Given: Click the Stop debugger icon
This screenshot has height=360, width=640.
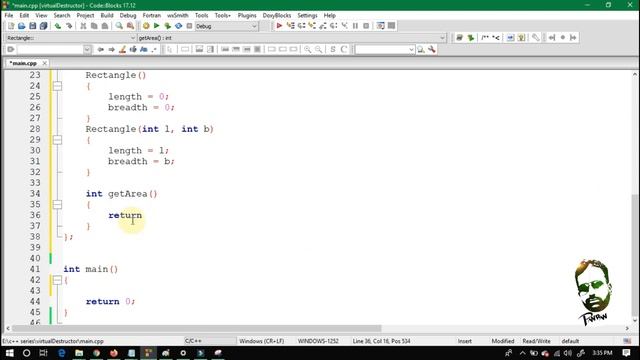Looking at the screenshot, I should click(x=366, y=26).
